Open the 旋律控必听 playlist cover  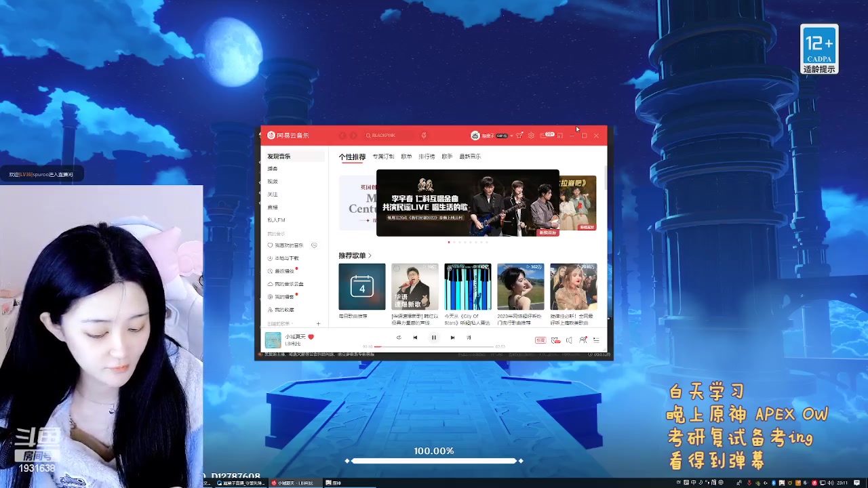(x=574, y=287)
